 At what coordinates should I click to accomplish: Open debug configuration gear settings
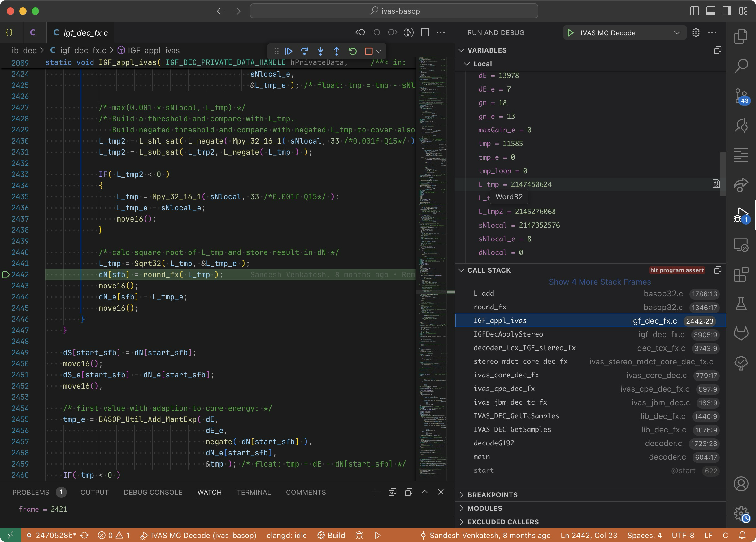pyautogui.click(x=696, y=33)
